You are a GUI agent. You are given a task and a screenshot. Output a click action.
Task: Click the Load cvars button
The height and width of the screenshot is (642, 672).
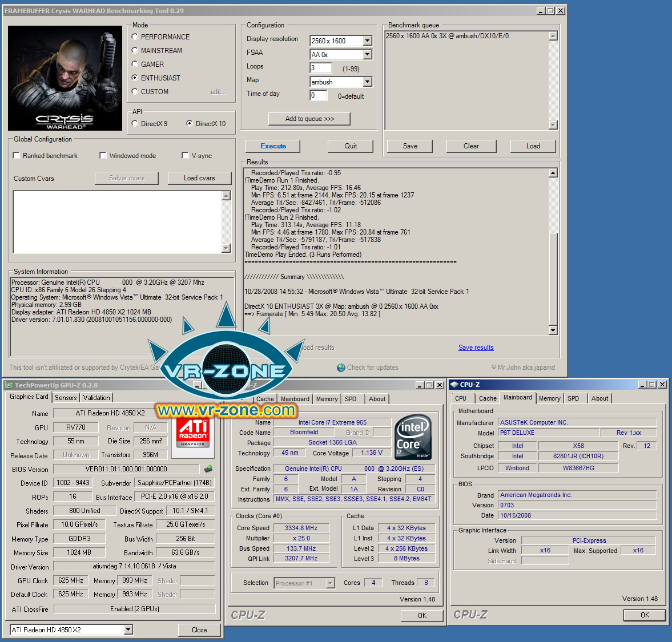click(x=199, y=178)
